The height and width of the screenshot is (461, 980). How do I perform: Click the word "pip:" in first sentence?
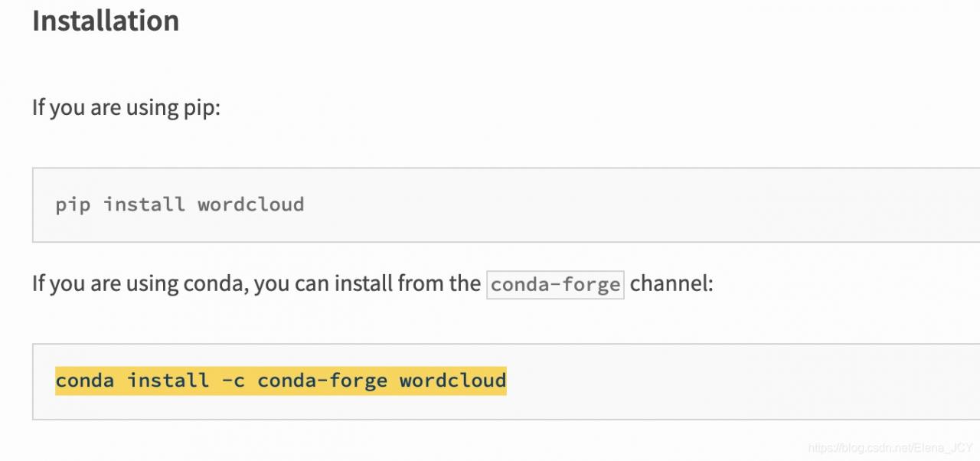tap(201, 107)
